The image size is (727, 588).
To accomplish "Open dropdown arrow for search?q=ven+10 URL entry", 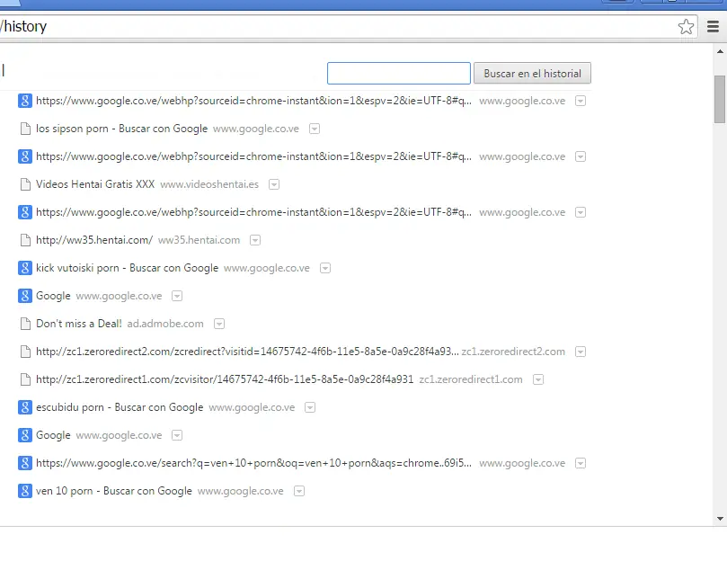I will pyautogui.click(x=580, y=463).
